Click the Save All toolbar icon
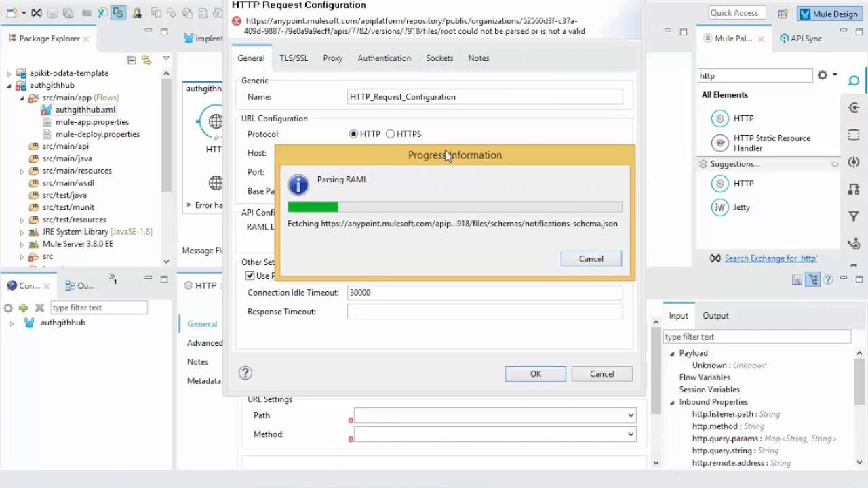868x488 pixels. click(68, 13)
